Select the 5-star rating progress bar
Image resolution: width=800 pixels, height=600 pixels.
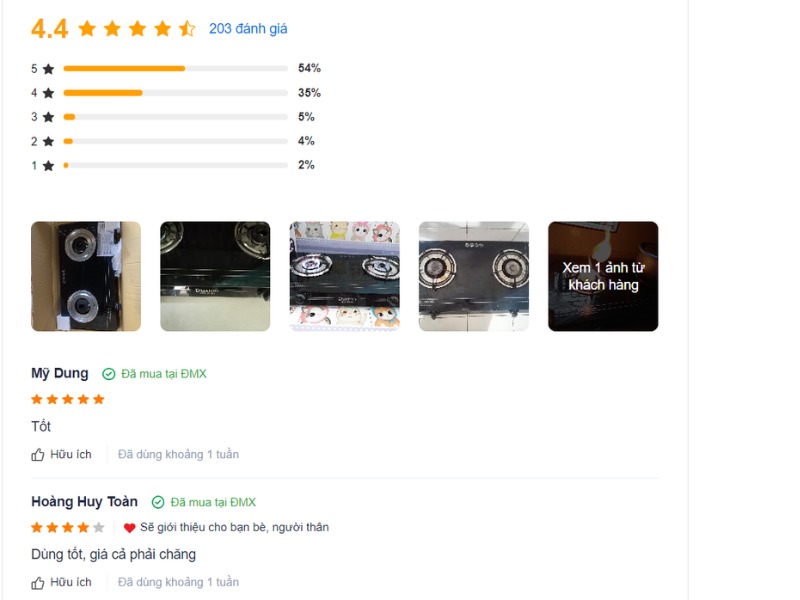176,68
